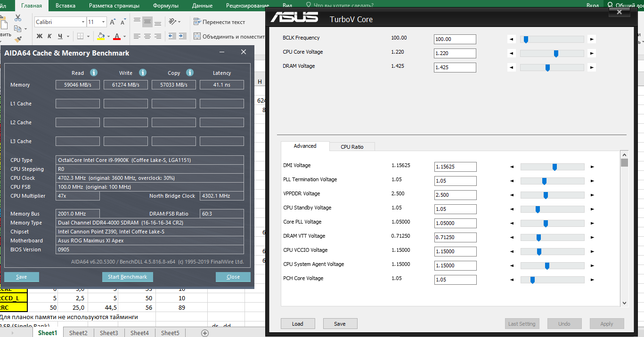The width and height of the screenshot is (644, 337).
Task: Open the Главная ribbon tab
Action: tap(32, 6)
